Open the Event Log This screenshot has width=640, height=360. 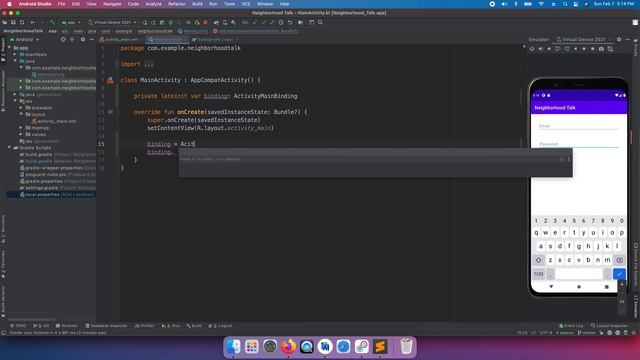tap(571, 326)
